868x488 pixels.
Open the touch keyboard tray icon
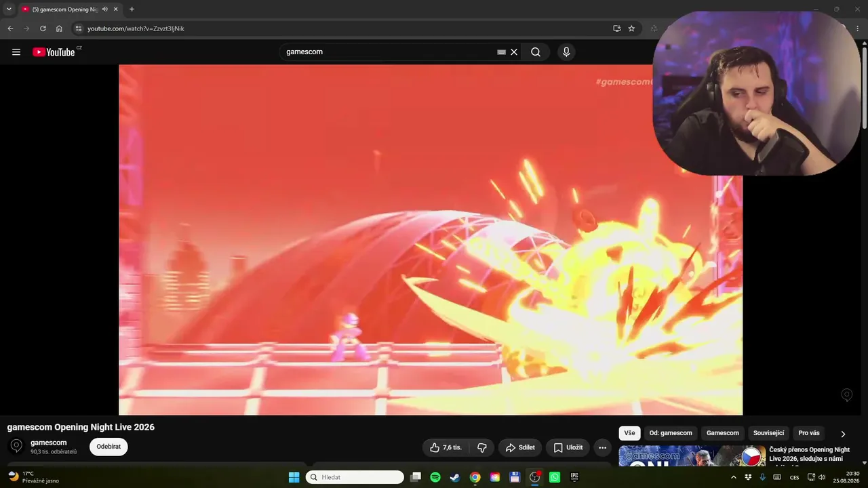[777, 477]
